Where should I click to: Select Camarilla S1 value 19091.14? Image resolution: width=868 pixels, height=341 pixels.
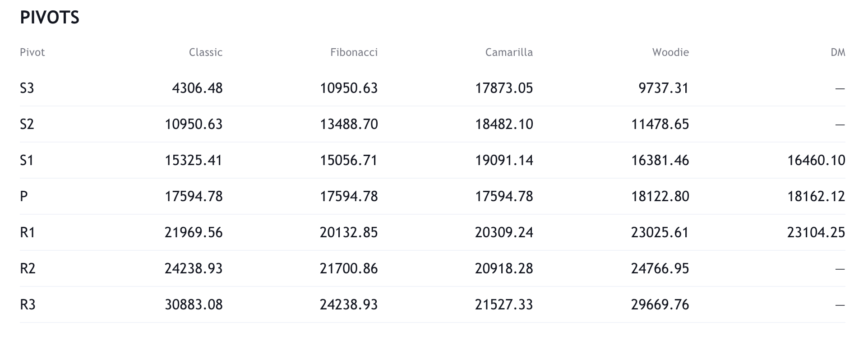[504, 160]
